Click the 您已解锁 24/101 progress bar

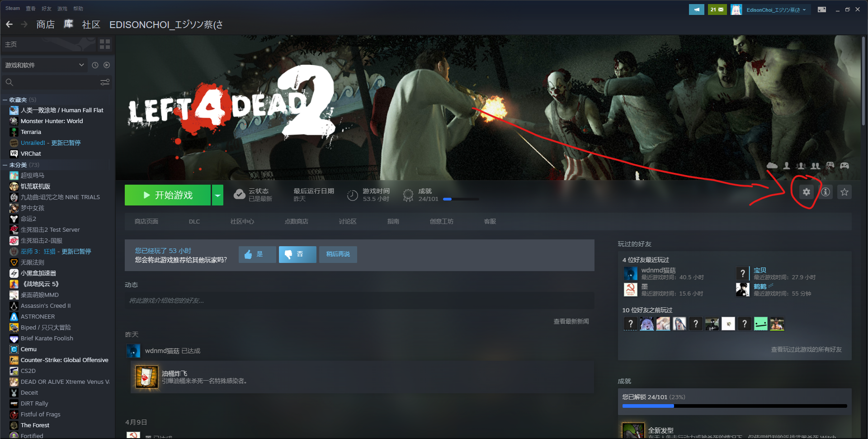point(735,406)
